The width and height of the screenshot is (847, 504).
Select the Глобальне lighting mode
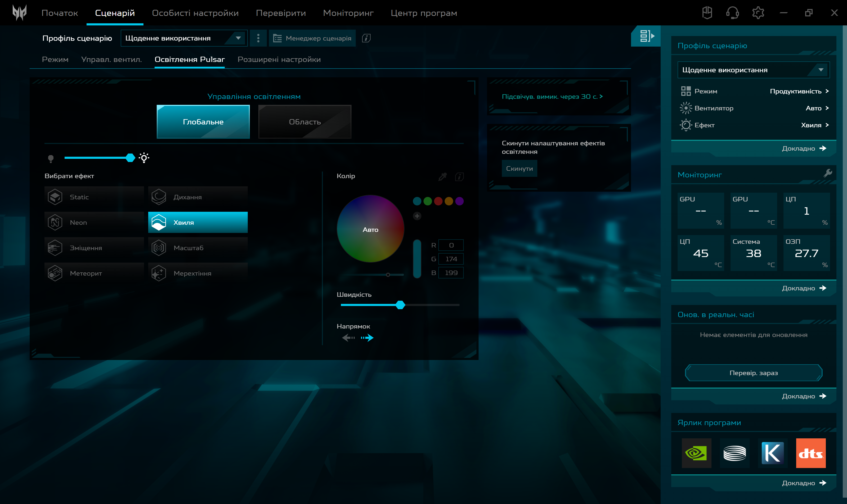click(x=203, y=121)
